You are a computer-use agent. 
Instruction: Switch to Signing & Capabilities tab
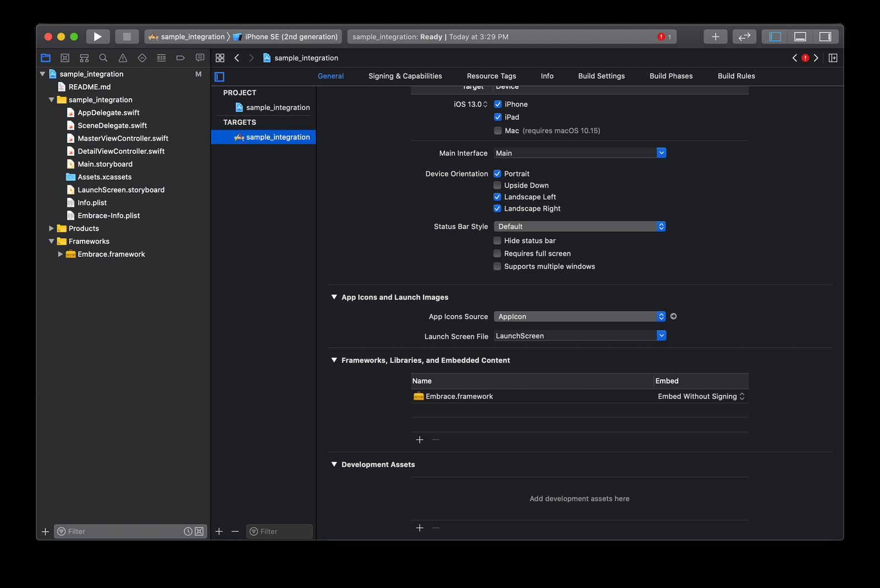(x=405, y=76)
